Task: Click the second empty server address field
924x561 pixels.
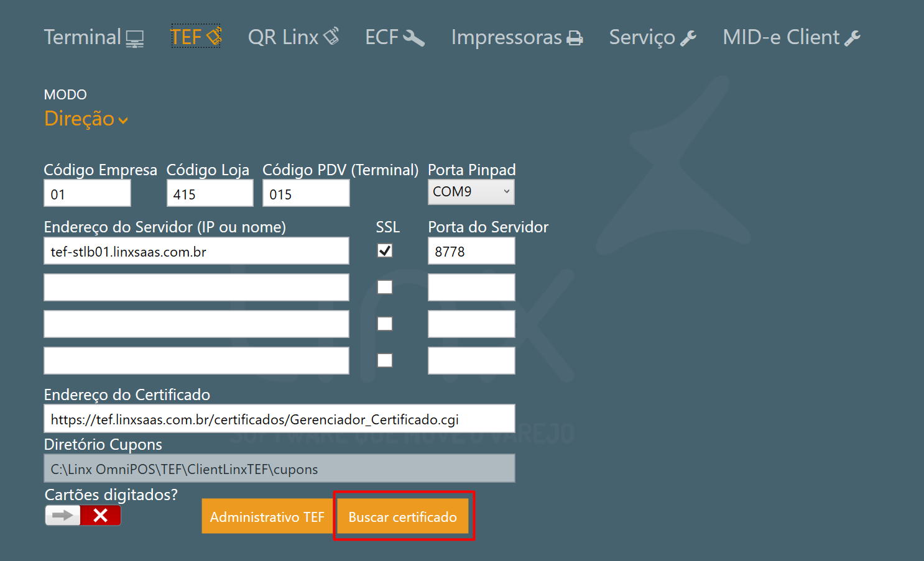Action: coord(196,287)
